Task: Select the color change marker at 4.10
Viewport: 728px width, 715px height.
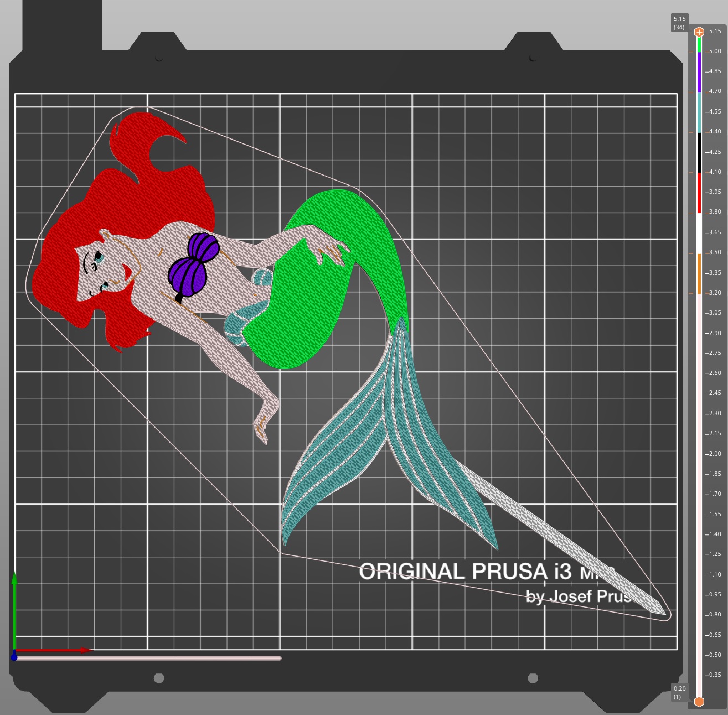Action: click(x=691, y=172)
